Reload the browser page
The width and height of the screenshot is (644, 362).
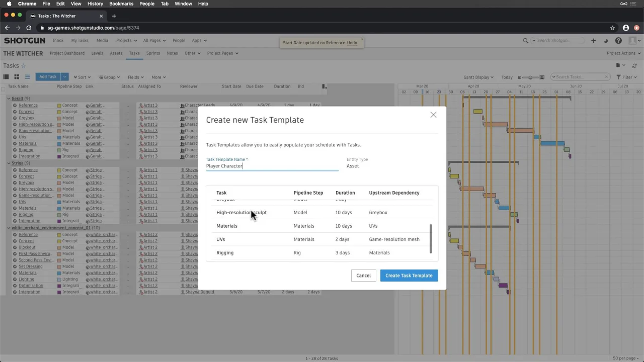[29, 28]
